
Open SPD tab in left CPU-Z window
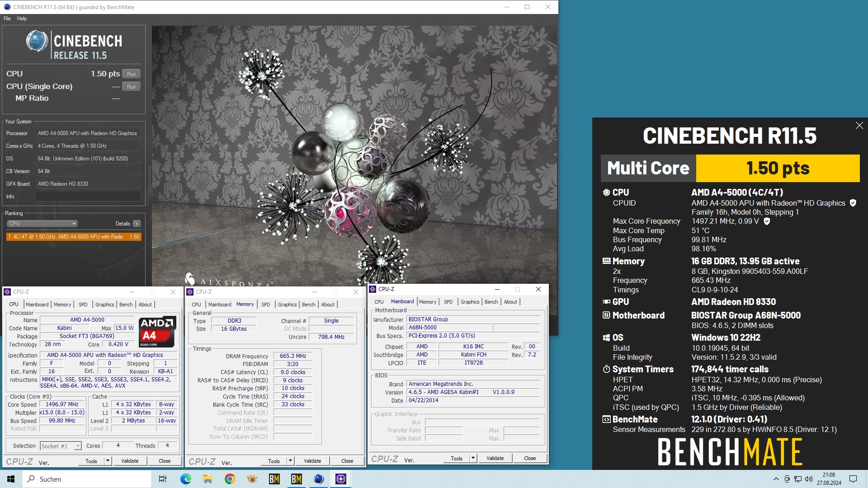tap(83, 305)
